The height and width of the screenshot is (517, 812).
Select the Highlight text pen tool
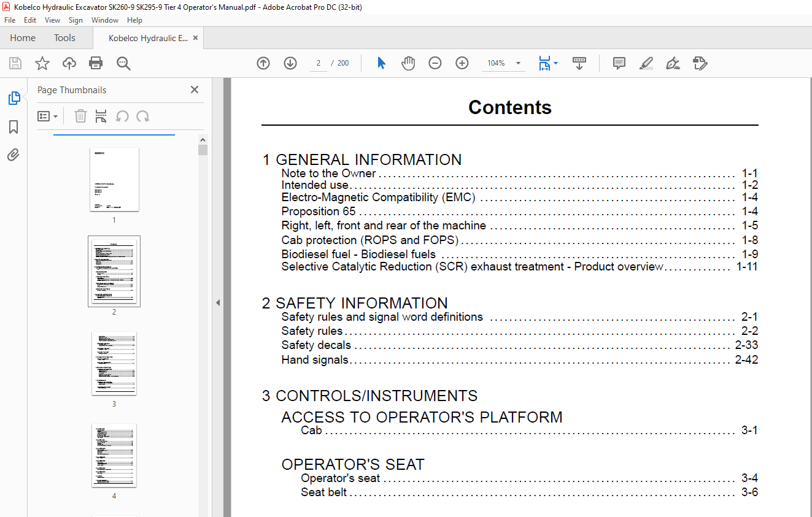[x=646, y=63]
